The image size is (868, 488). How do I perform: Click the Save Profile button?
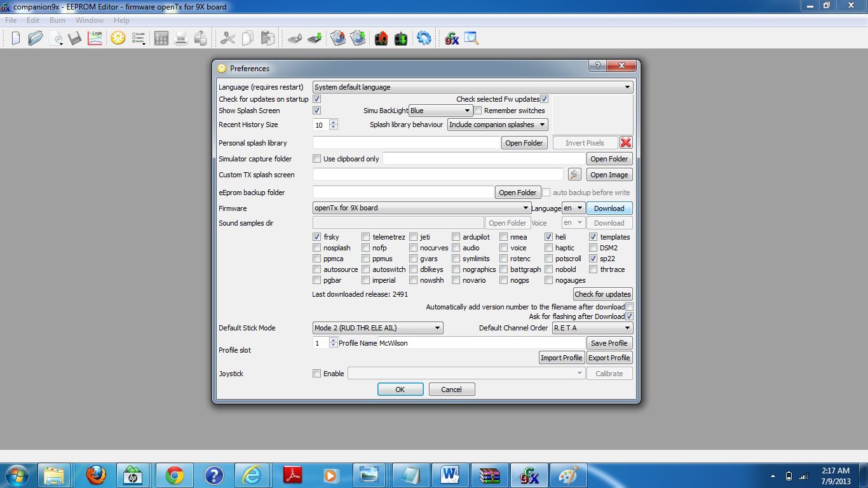pos(609,343)
